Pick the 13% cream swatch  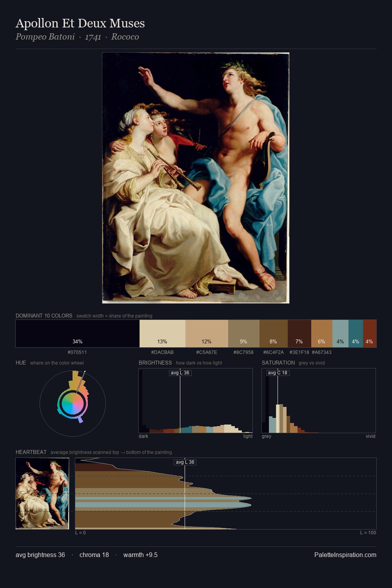(x=162, y=334)
